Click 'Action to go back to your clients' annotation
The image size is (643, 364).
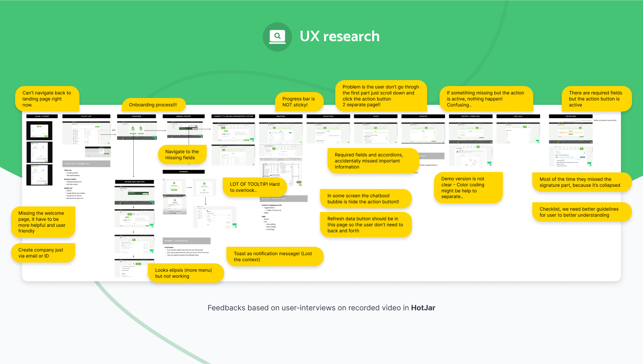click(605, 120)
